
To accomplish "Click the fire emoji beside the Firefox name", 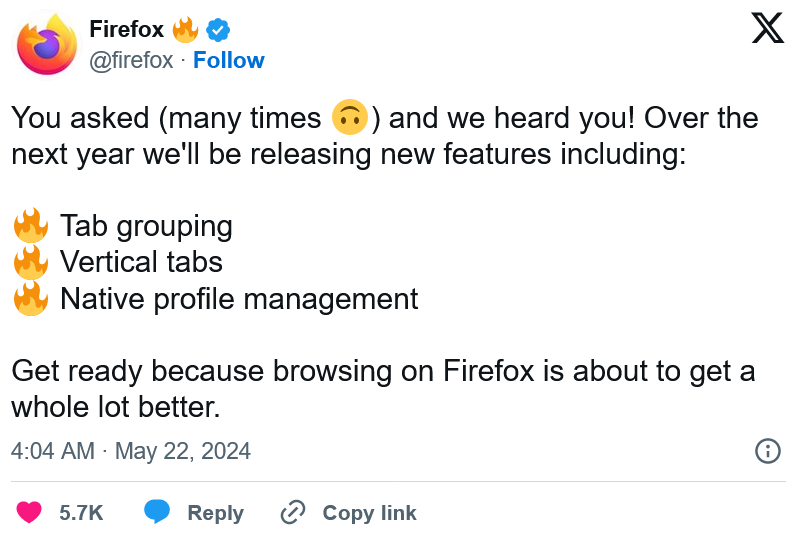I will click(185, 30).
